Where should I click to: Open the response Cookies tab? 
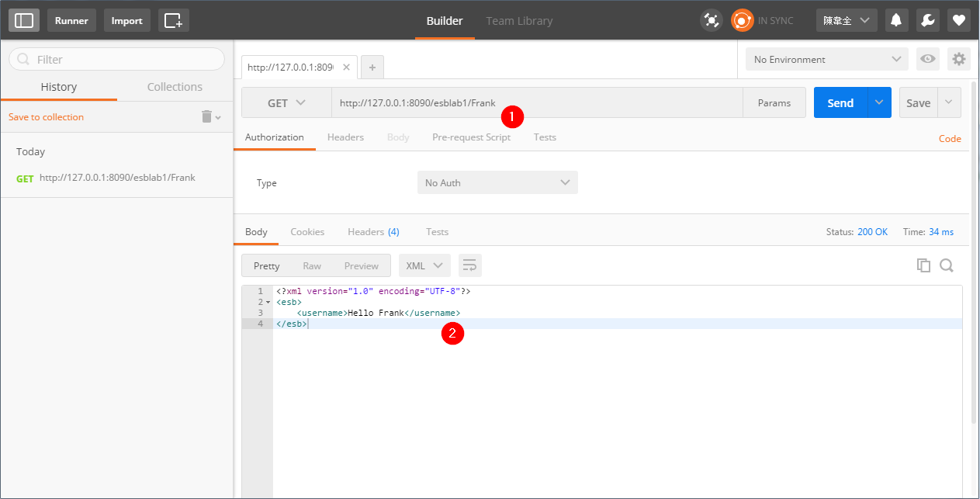[x=307, y=232]
